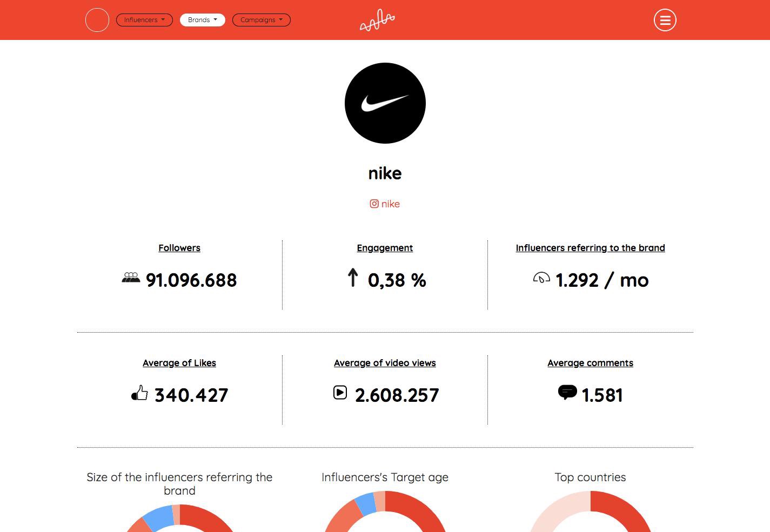Open the hamburger menu icon
Image resolution: width=770 pixels, height=532 pixels.
tap(665, 20)
